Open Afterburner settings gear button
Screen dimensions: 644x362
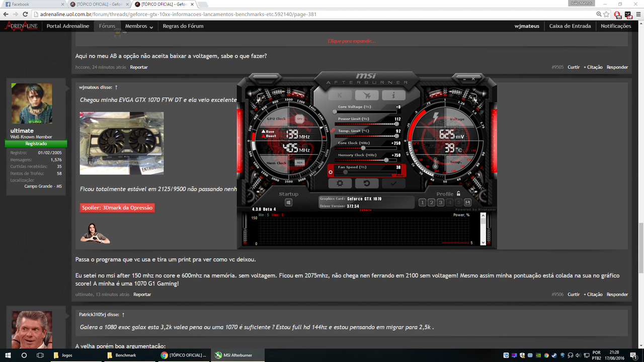pyautogui.click(x=340, y=184)
